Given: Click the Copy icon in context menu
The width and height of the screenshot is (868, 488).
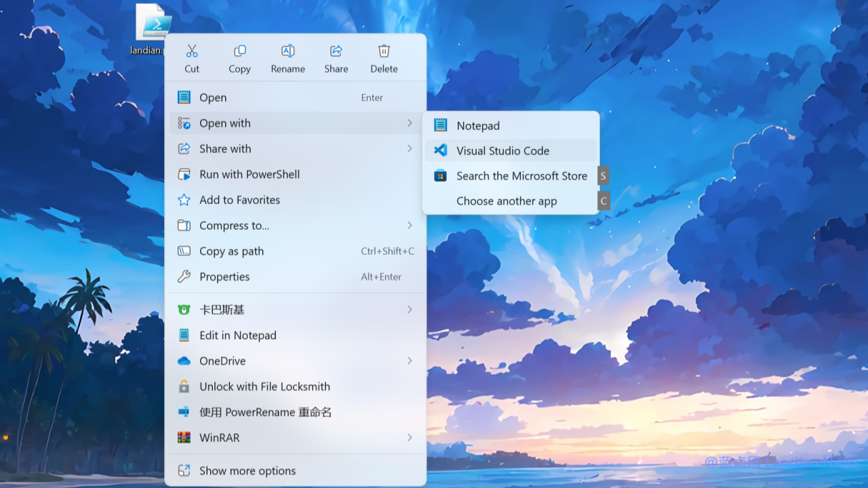Looking at the screenshot, I should pyautogui.click(x=239, y=52).
